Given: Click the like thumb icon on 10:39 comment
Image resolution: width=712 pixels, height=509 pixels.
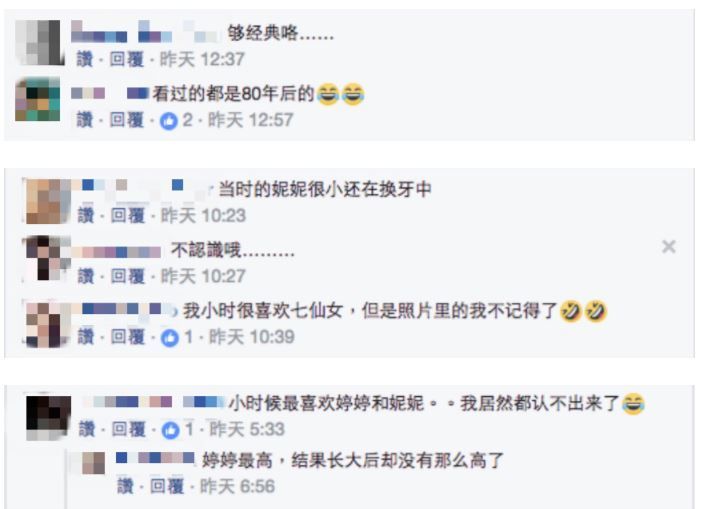Looking at the screenshot, I should pos(170,338).
